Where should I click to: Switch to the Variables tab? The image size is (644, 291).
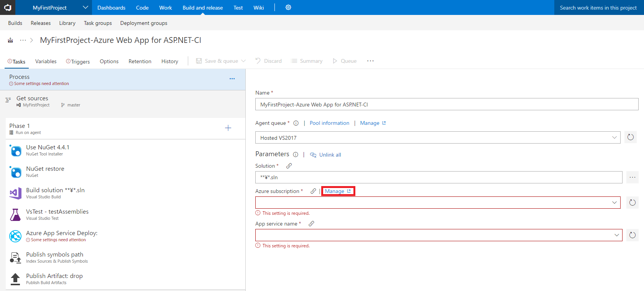coord(46,61)
